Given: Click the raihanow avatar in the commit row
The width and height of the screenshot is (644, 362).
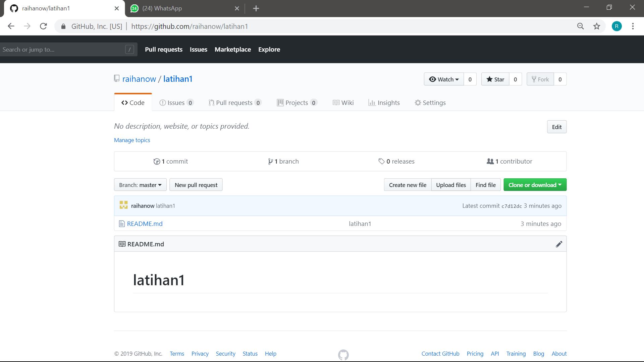Looking at the screenshot, I should 123,205.
